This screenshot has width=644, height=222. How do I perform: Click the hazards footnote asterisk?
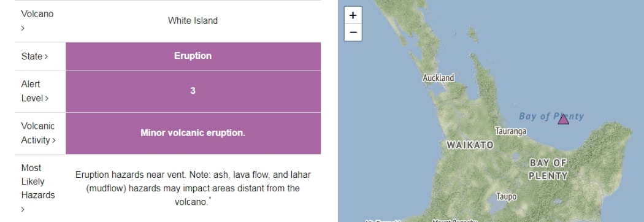pyautogui.click(x=210, y=199)
